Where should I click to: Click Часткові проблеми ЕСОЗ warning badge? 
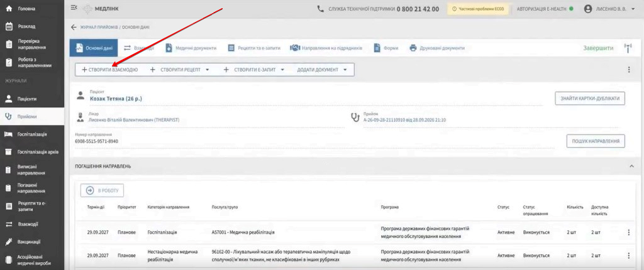pyautogui.click(x=478, y=9)
